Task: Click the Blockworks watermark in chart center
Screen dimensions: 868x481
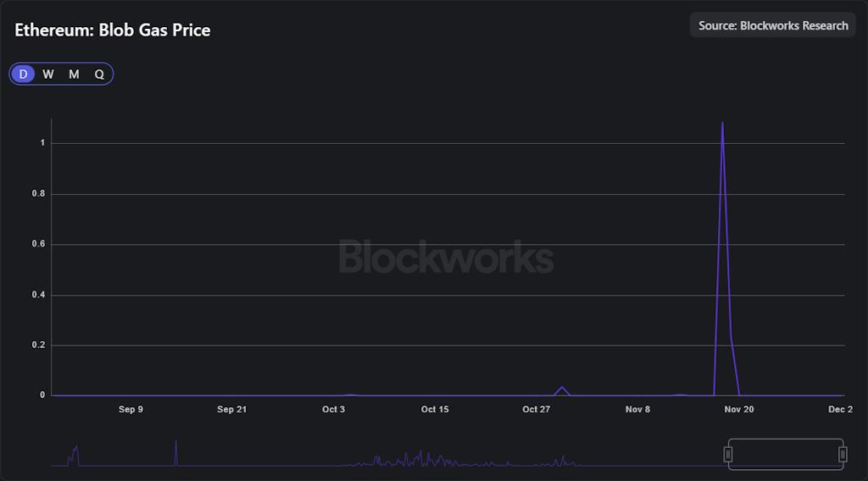Action: 446,257
